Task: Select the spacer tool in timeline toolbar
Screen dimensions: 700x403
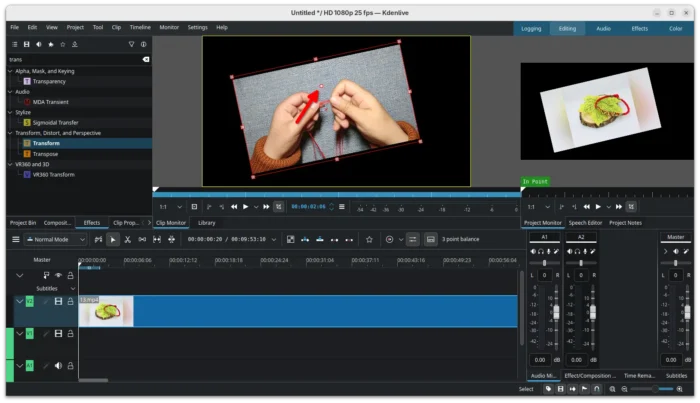Action: 143,239
